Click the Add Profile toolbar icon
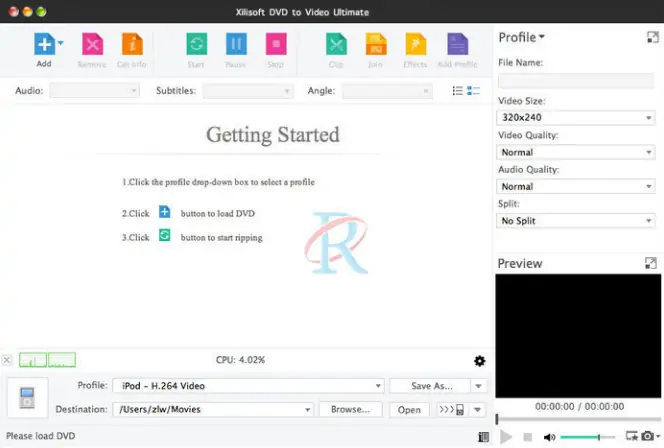This screenshot has height=448, width=664. point(457,44)
